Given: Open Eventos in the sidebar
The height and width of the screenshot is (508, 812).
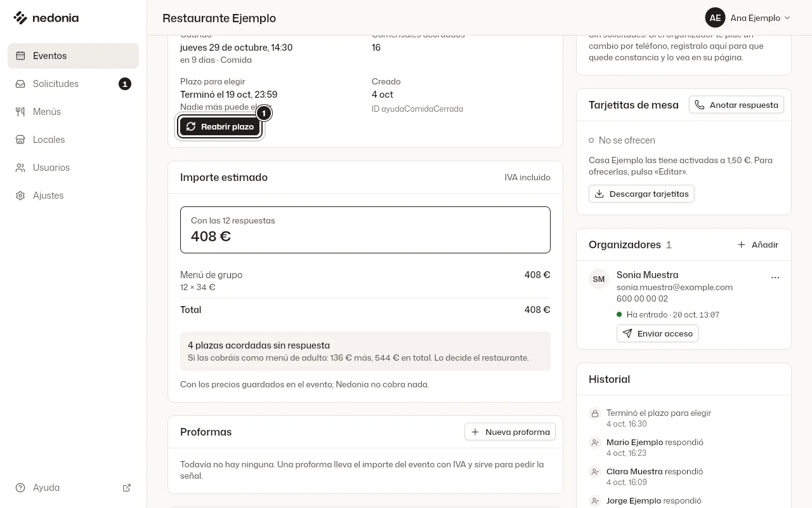Looking at the screenshot, I should [73, 56].
